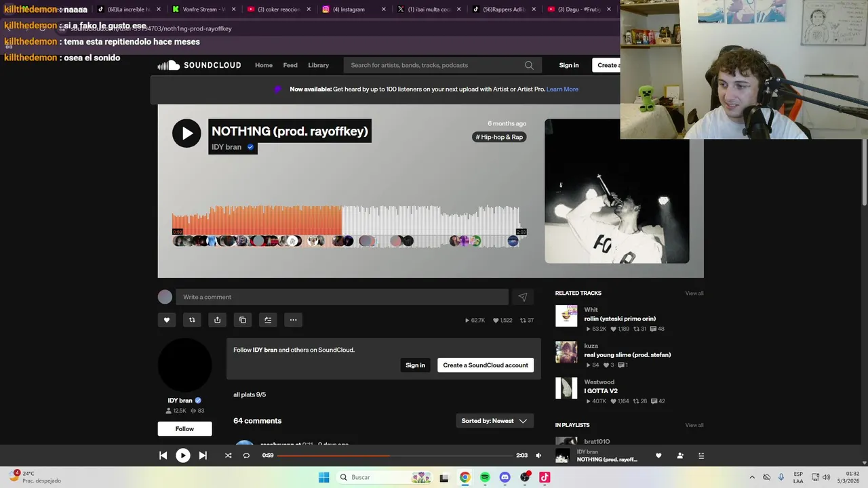The image size is (868, 488).
Task: View IDY bran's 12.5K followers
Action: pos(176,411)
